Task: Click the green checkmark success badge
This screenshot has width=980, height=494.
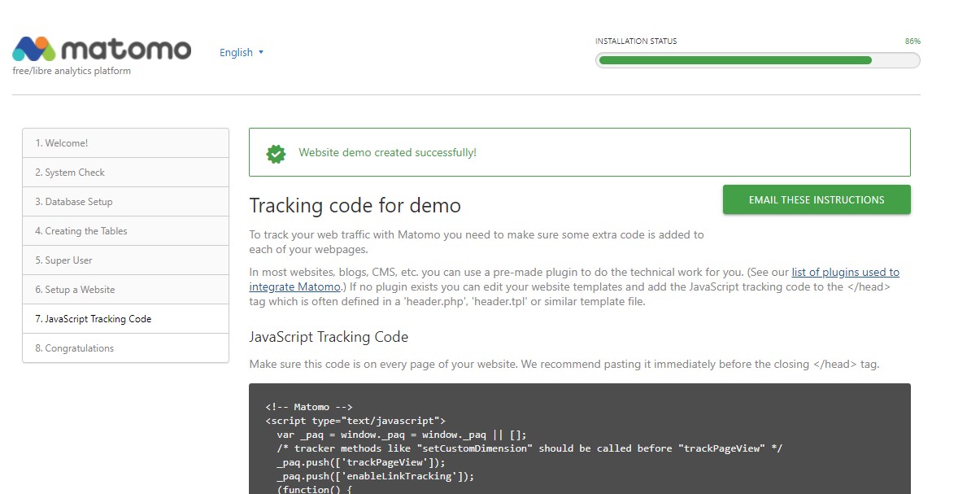Action: (x=277, y=153)
